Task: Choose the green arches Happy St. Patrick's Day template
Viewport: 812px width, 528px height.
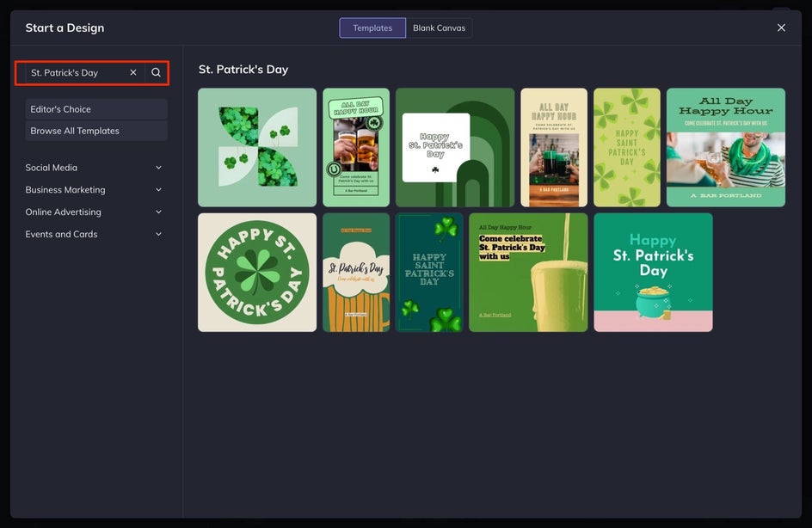Action: click(455, 148)
